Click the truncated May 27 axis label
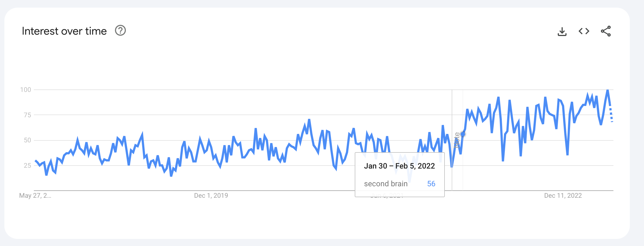This screenshot has width=644, height=246. tap(35, 195)
